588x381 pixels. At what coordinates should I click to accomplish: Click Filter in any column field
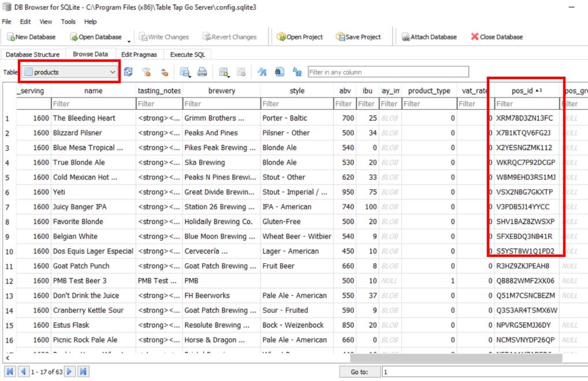point(388,72)
